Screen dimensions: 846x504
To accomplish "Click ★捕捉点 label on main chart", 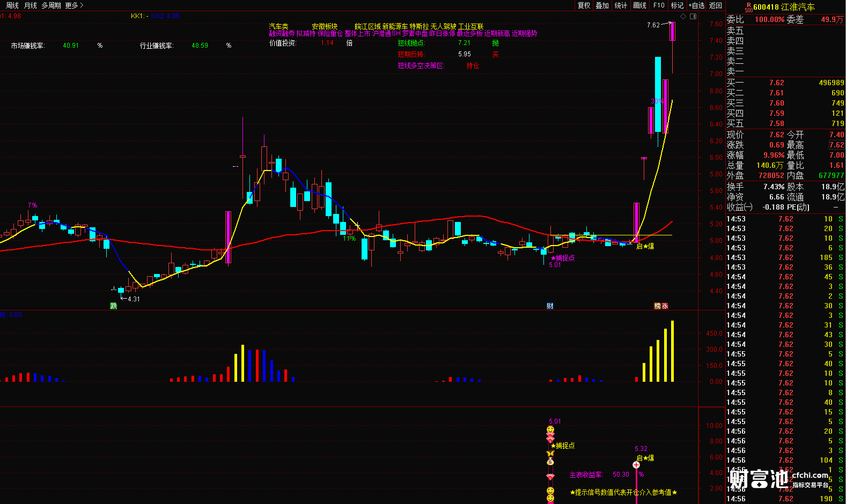I will [x=563, y=258].
